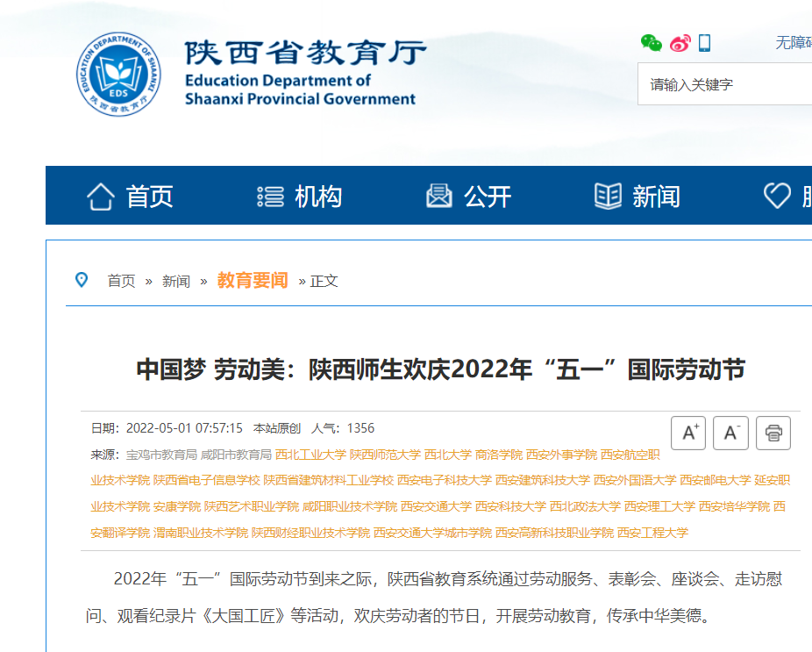Select the 公开 navigation menu item
The image size is (812, 652).
468,196
